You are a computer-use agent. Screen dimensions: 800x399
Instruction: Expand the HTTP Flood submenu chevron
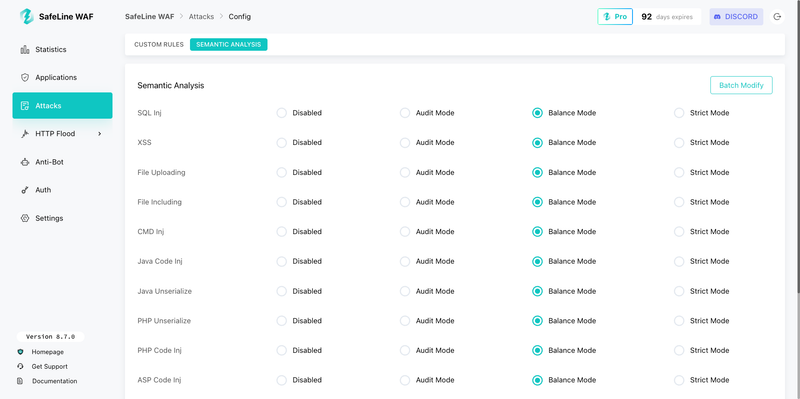click(99, 134)
